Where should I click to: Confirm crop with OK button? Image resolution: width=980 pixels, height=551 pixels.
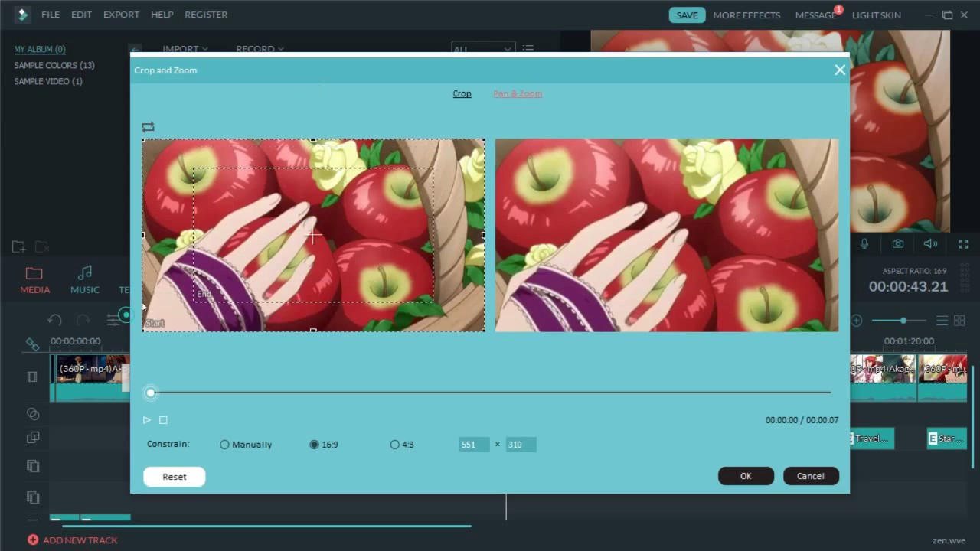click(x=746, y=476)
